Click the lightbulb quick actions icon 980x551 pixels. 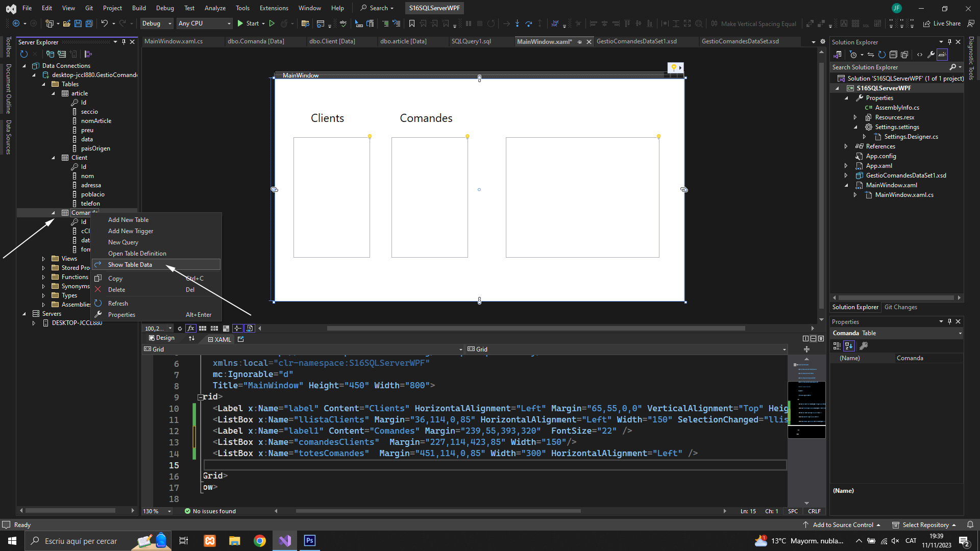(x=674, y=67)
